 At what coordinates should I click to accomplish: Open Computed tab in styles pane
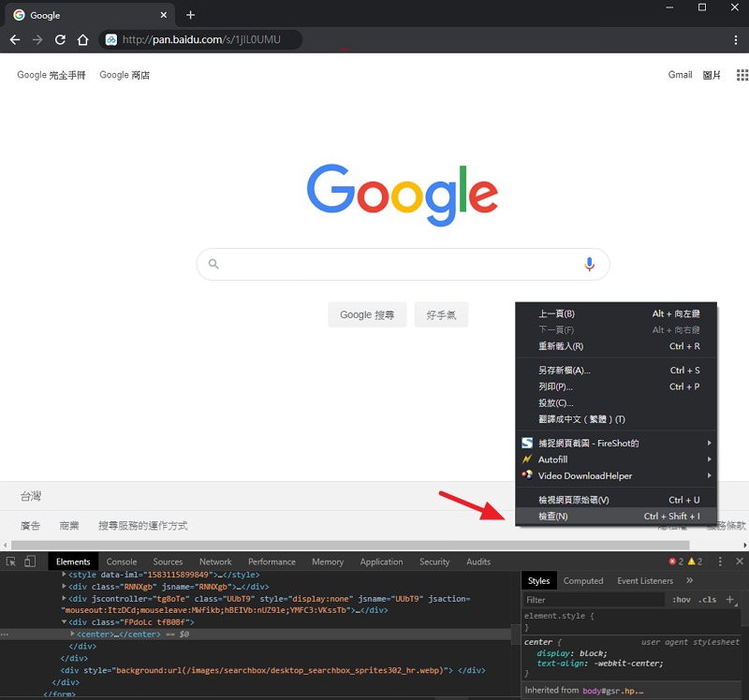pos(583,580)
